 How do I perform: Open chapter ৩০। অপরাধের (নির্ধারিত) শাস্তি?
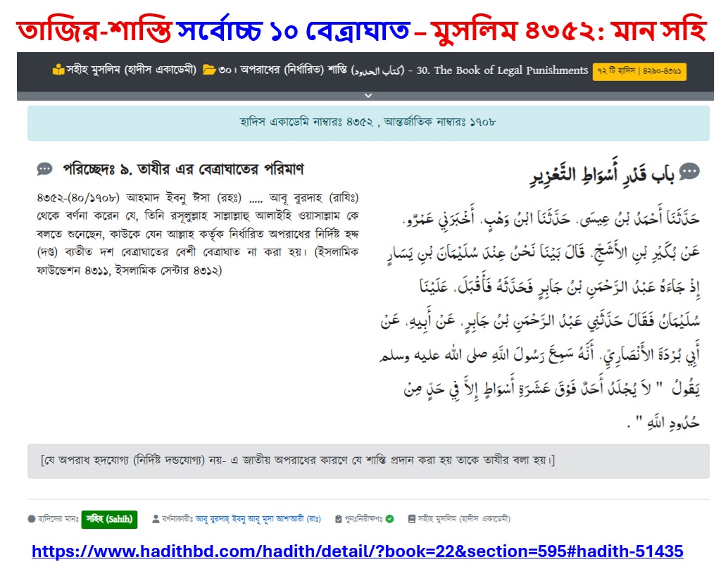[311, 70]
